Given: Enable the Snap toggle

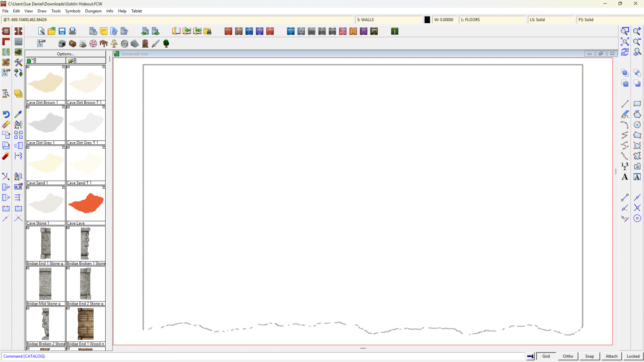Looking at the screenshot, I should coord(589,356).
